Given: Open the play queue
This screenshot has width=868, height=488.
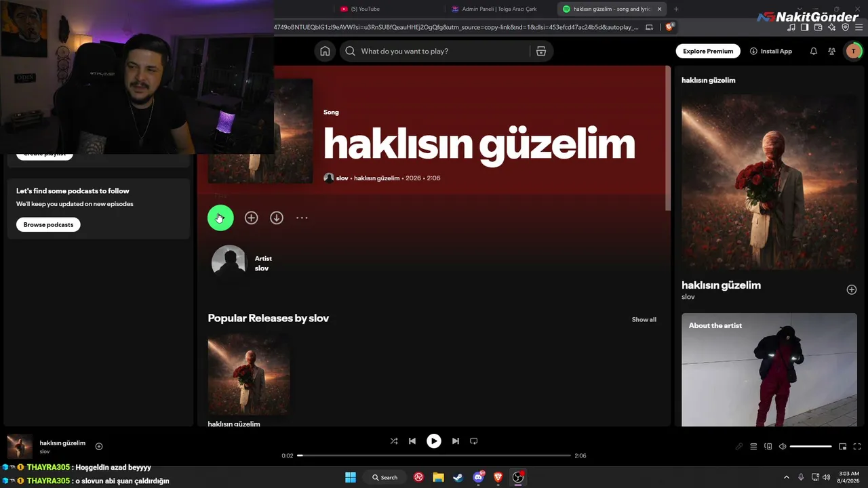Looking at the screenshot, I should tap(753, 447).
